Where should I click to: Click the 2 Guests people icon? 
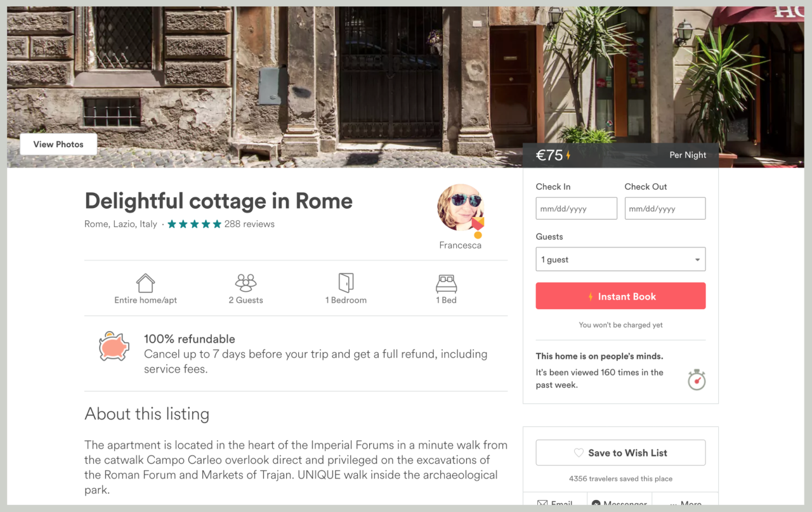click(246, 283)
